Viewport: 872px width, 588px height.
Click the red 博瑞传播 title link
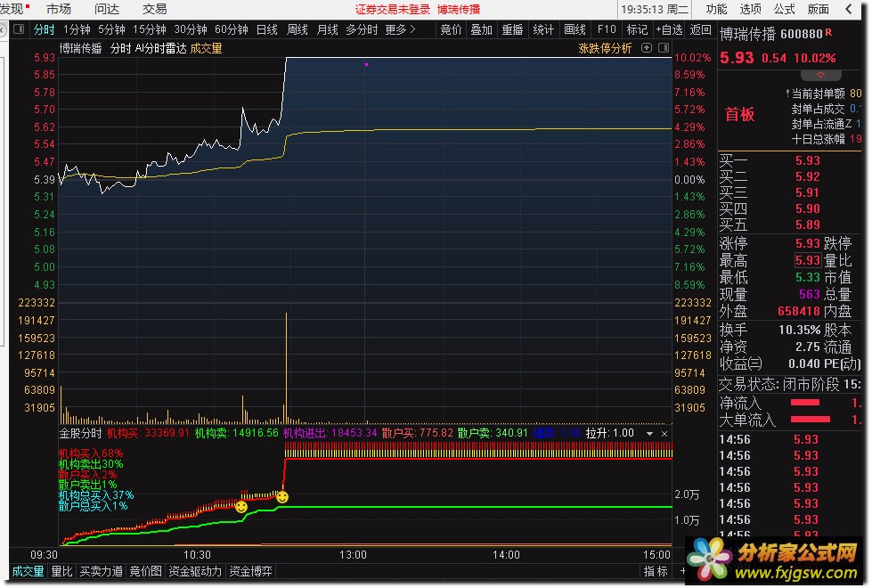click(x=458, y=10)
